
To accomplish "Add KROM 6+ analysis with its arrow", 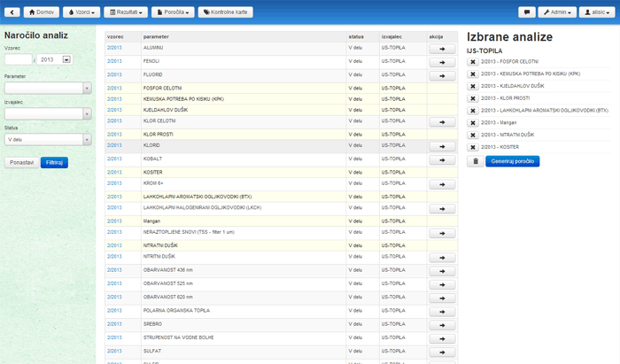I will point(442,184).
